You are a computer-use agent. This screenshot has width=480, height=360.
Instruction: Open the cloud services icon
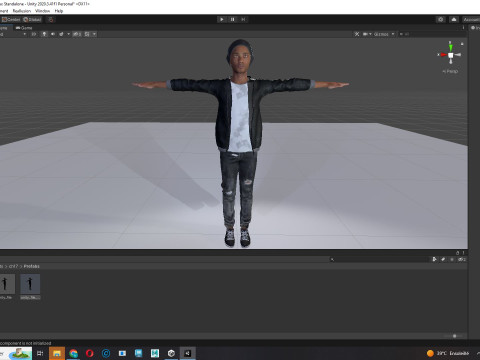point(454,19)
